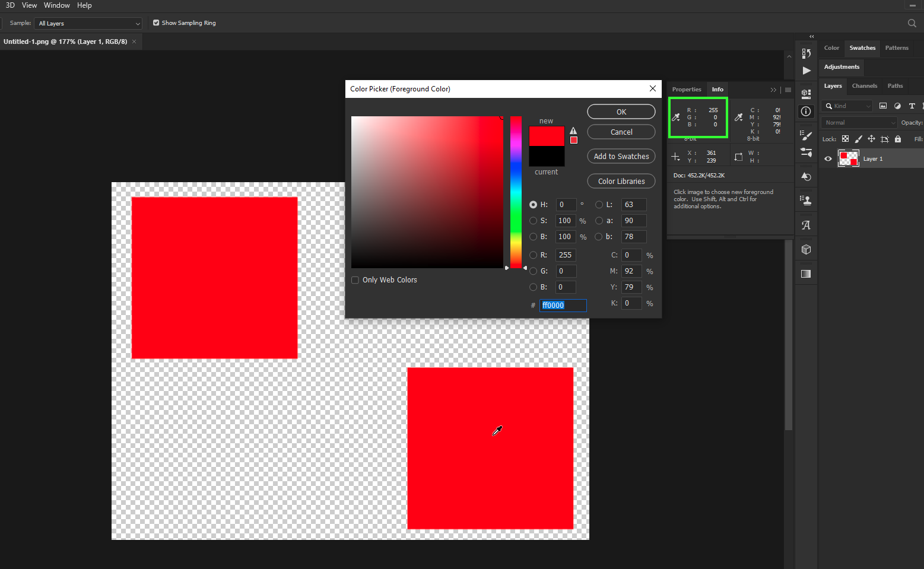The width and height of the screenshot is (924, 569).
Task: Select the S radio button in Color Picker
Action: [533, 220]
